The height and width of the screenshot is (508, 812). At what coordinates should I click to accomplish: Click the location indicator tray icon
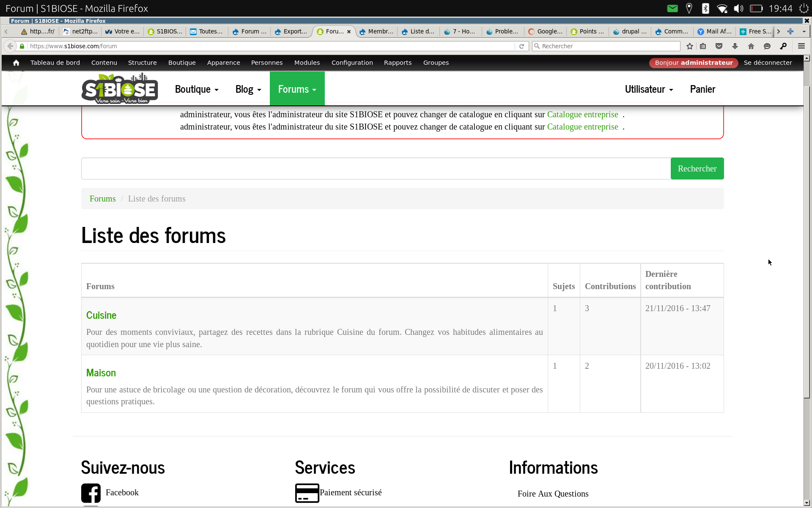click(689, 8)
